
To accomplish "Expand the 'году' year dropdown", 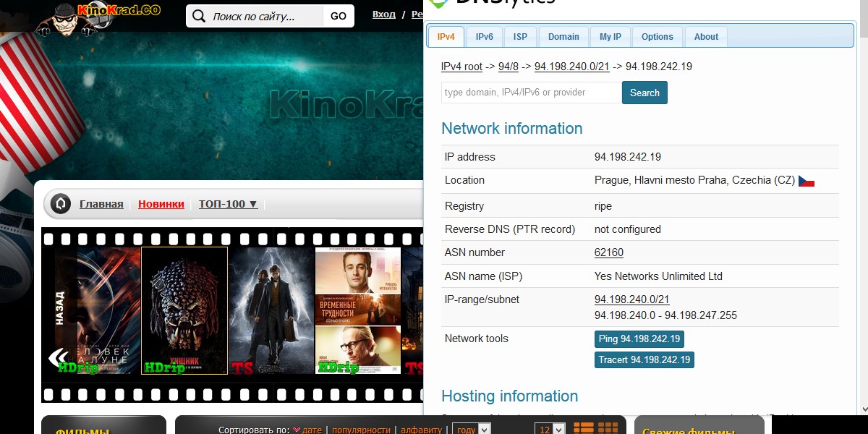I will (x=472, y=430).
